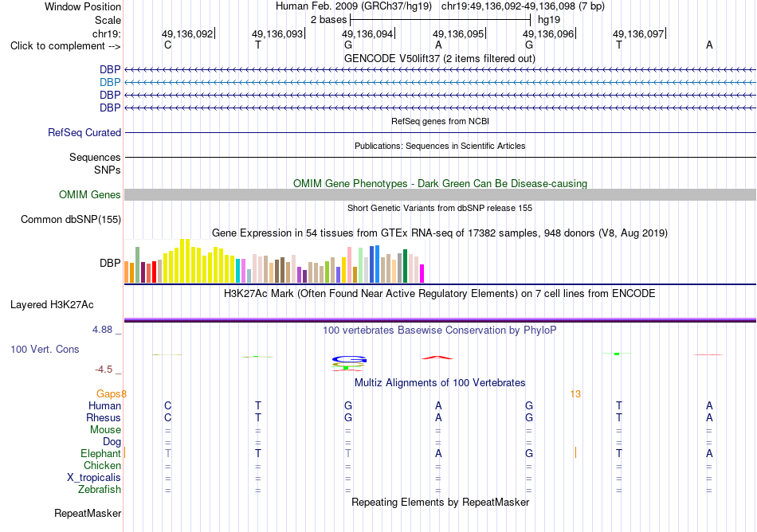
Task: Click the blue G conservation logo
Action: tap(349, 359)
